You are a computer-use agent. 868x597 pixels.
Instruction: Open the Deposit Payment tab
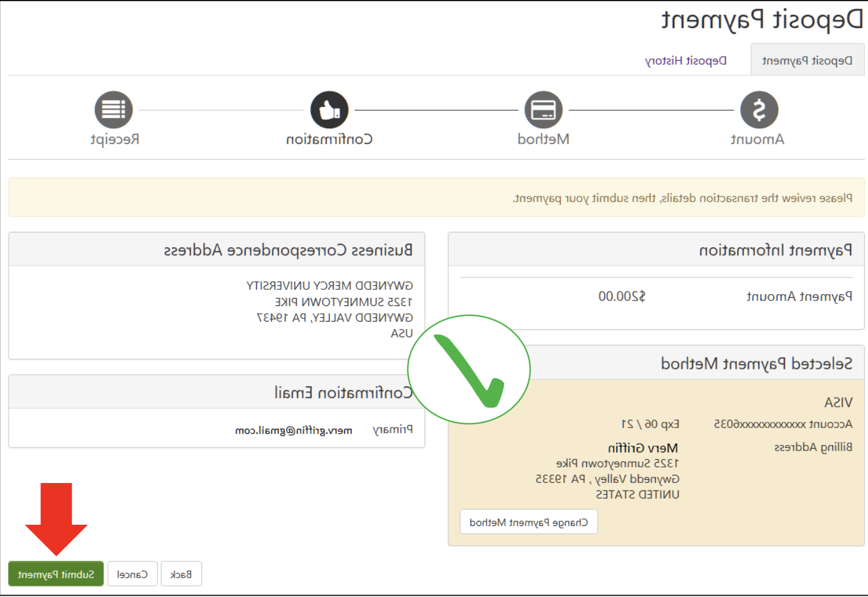tap(807, 60)
